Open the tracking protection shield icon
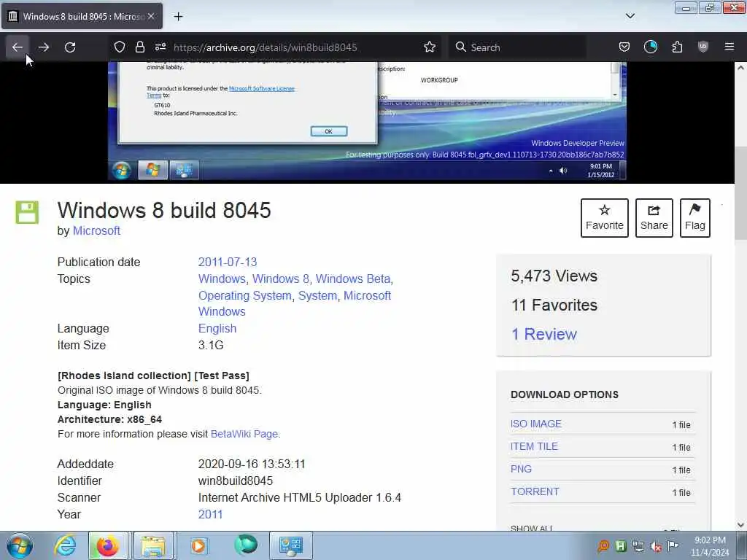Viewport: 747px width, 560px height. pyautogui.click(x=120, y=47)
